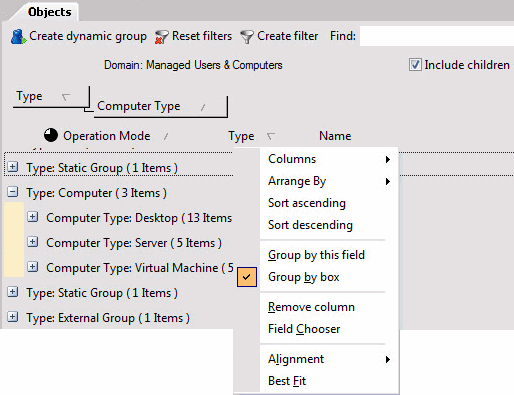
Task: Click the sort arrow in Computer Type group box
Action: coord(203,107)
